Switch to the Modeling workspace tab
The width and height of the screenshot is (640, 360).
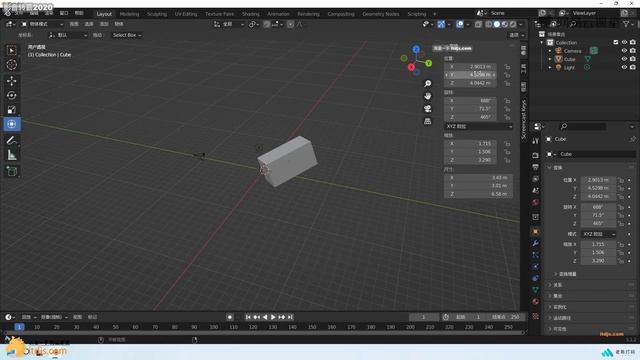(x=129, y=14)
